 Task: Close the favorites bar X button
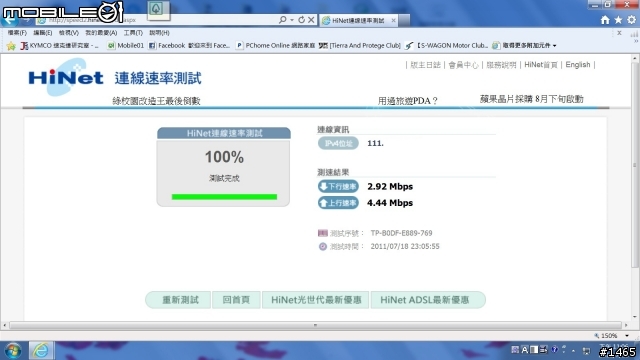tap(619, 33)
